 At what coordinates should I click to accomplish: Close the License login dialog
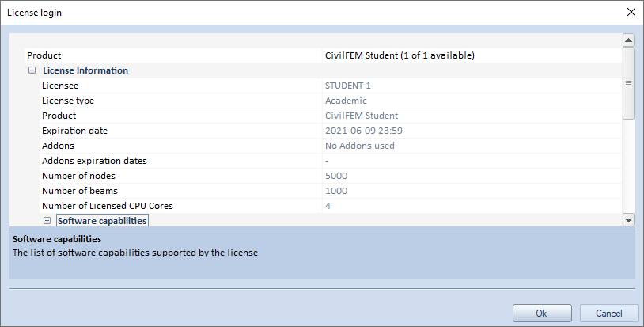point(631,13)
